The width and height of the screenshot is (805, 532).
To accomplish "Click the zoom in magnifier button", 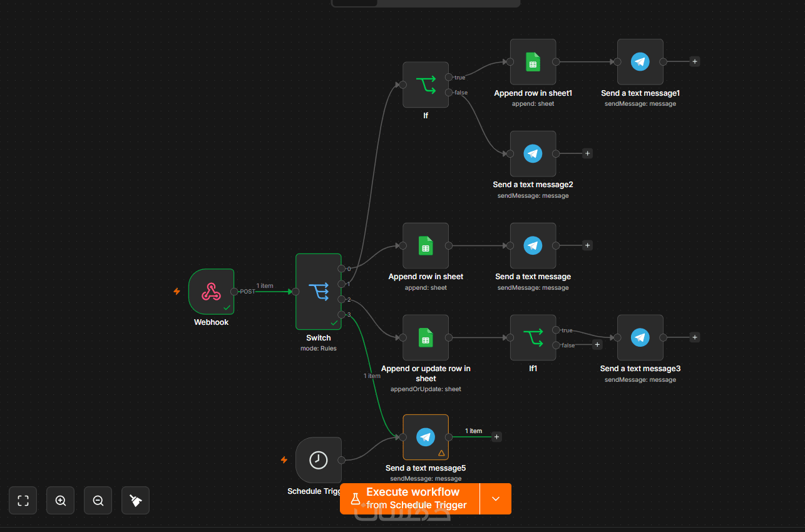I will [x=61, y=501].
